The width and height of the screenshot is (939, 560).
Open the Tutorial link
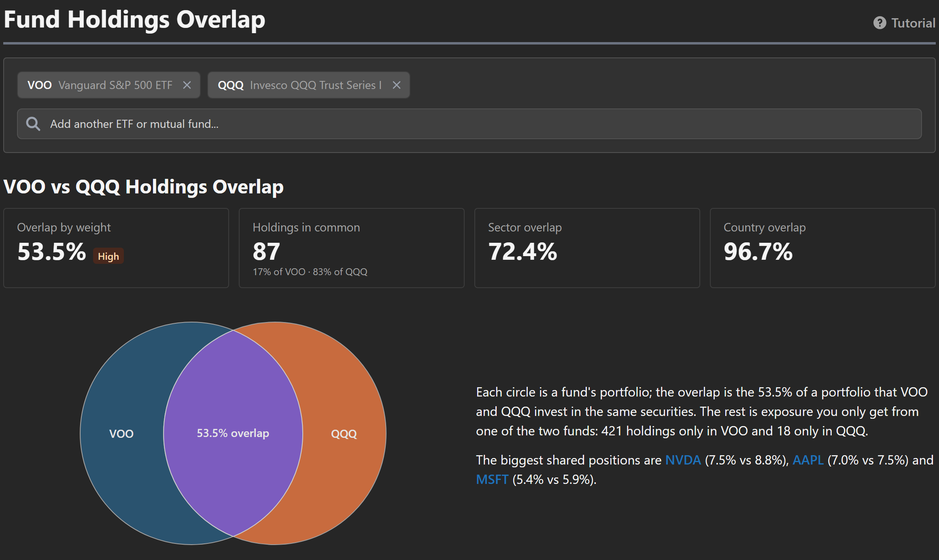point(904,23)
